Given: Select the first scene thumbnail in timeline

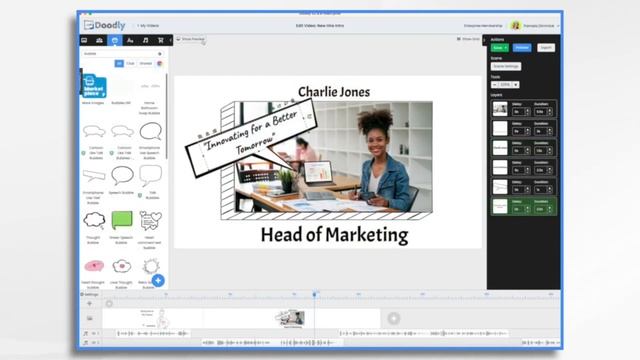Looking at the screenshot, I should pyautogui.click(x=153, y=318).
